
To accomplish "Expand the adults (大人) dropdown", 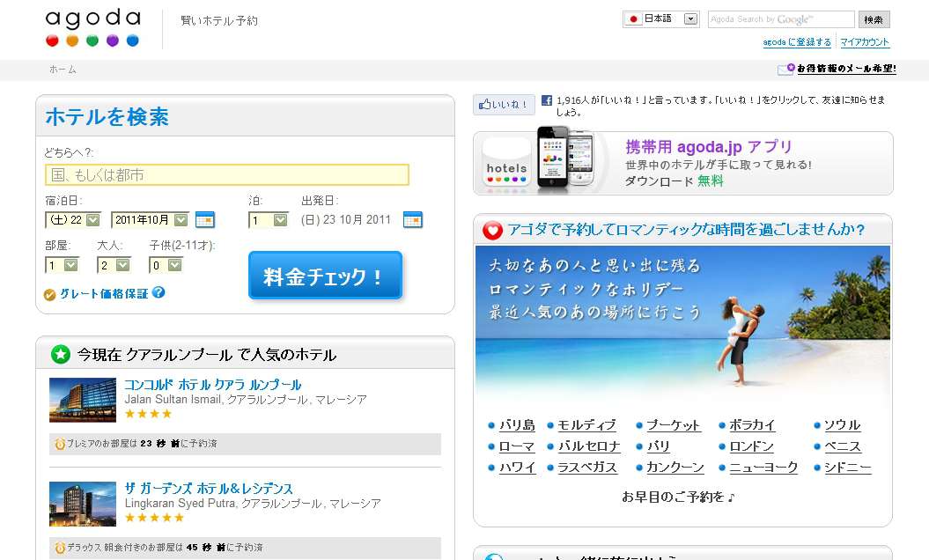I will [123, 265].
